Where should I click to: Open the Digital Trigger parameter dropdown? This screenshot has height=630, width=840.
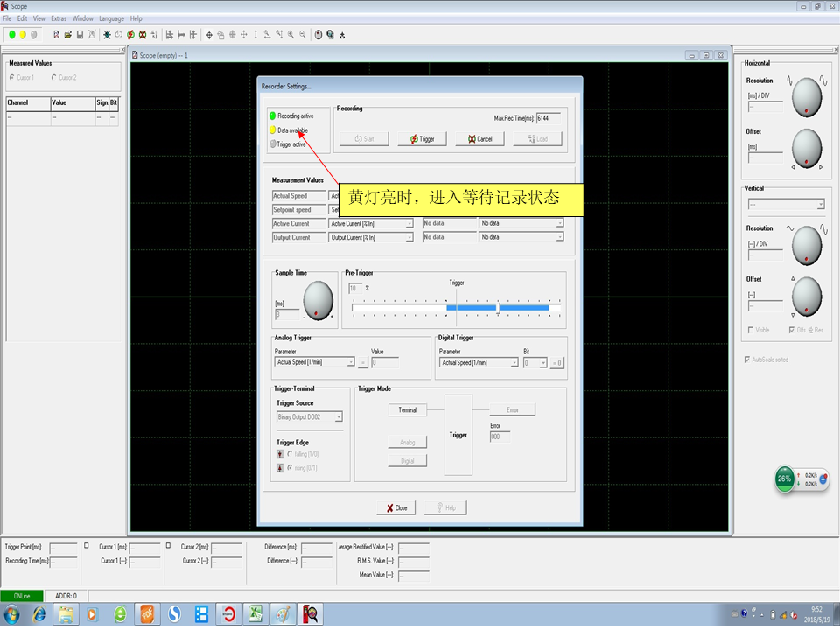[514, 362]
